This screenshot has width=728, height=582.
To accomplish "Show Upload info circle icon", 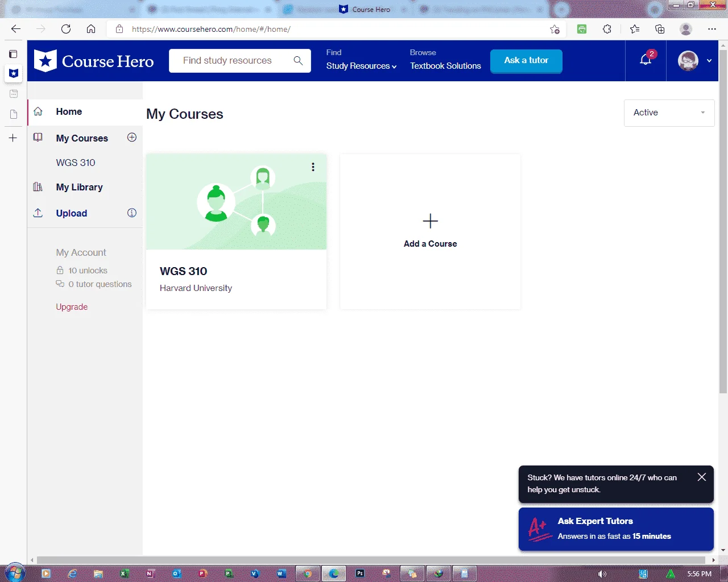I will pyautogui.click(x=132, y=213).
